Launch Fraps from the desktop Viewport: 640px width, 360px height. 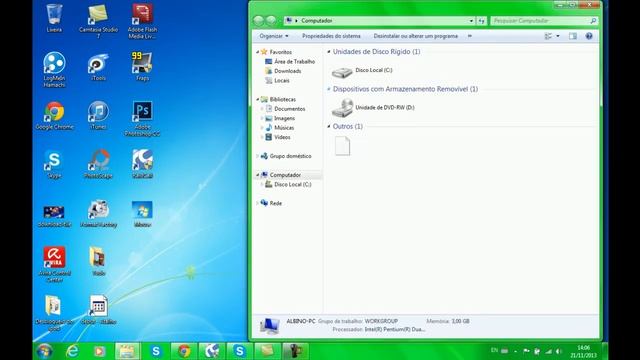coord(142,66)
